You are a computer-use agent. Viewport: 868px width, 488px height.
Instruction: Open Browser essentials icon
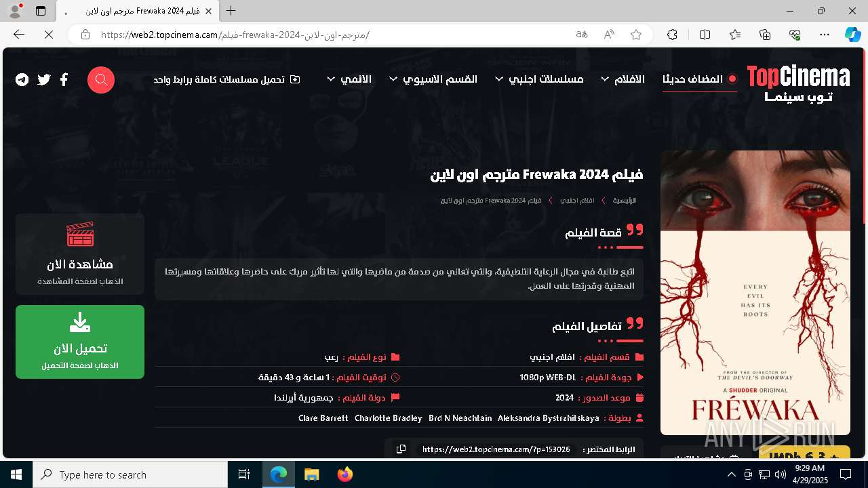tap(795, 35)
